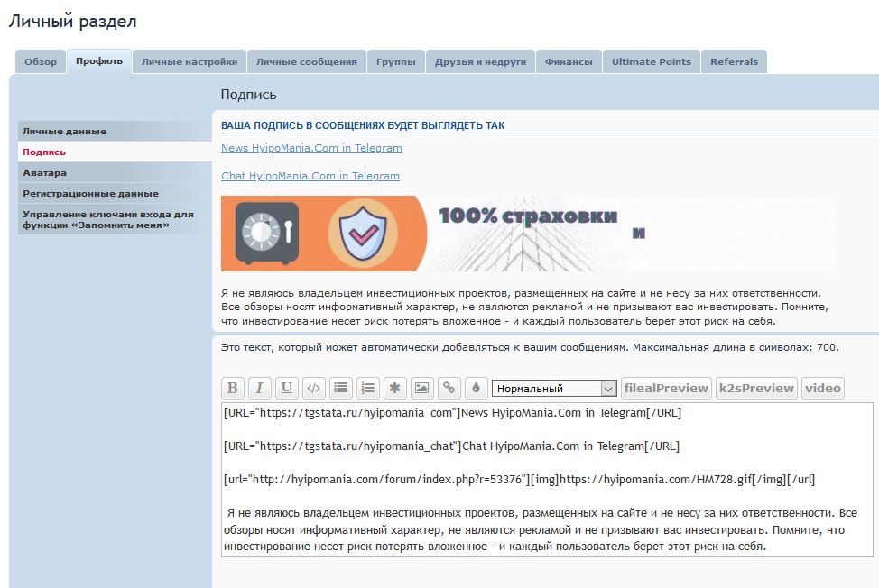Click the filealPreview button
This screenshot has width=879, height=588.
point(666,388)
